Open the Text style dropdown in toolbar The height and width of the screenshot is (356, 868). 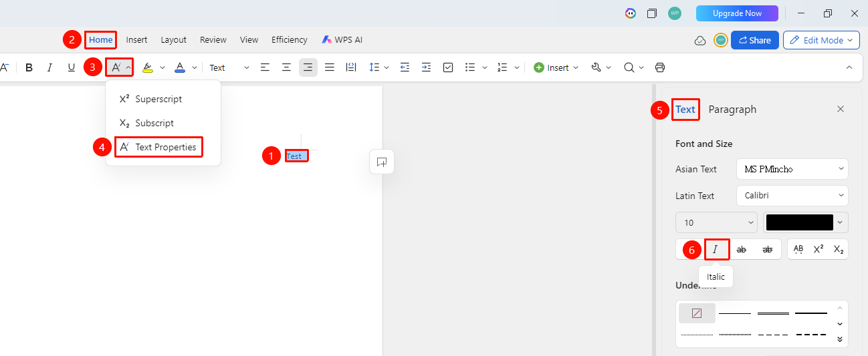(229, 67)
